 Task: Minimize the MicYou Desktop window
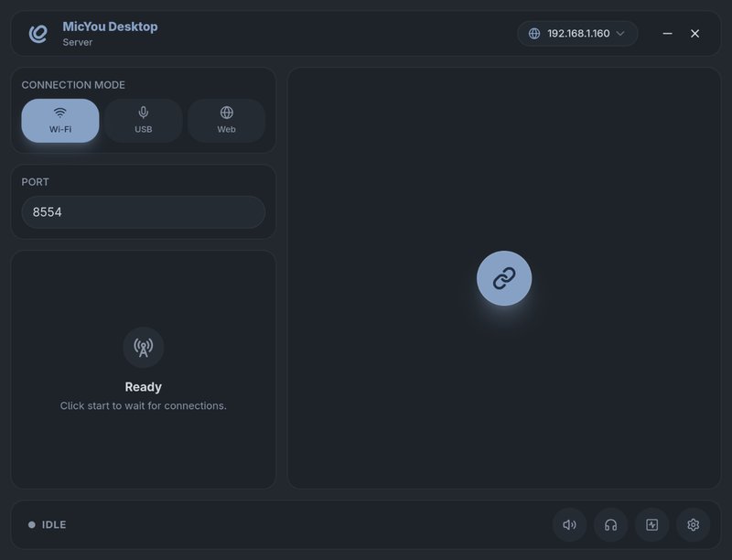point(668,34)
